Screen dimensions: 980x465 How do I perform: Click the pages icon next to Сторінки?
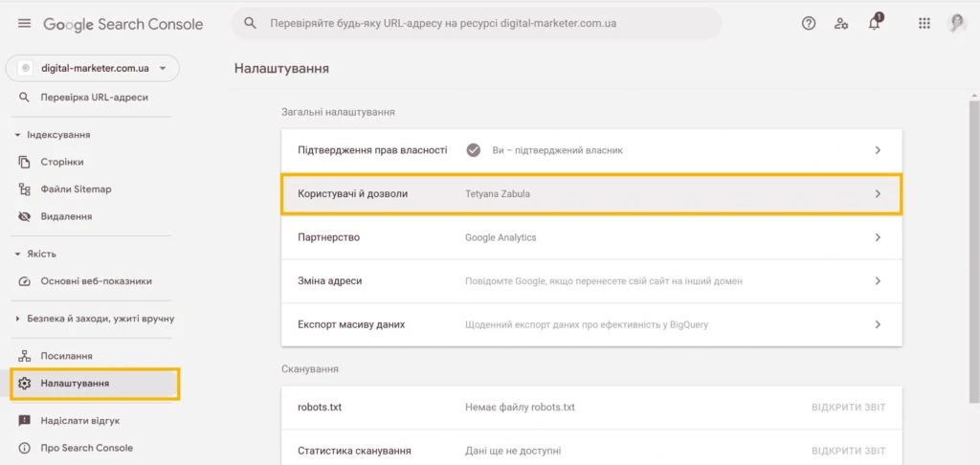pos(24,162)
